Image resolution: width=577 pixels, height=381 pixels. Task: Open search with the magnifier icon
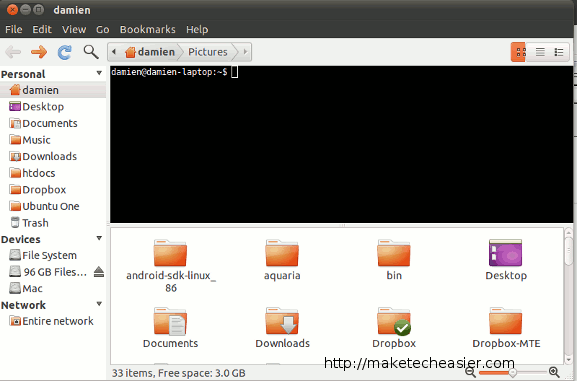tap(91, 52)
